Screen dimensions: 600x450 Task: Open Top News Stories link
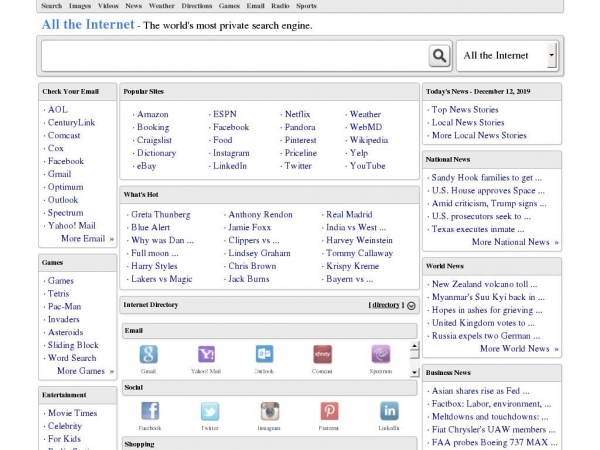pos(465,110)
